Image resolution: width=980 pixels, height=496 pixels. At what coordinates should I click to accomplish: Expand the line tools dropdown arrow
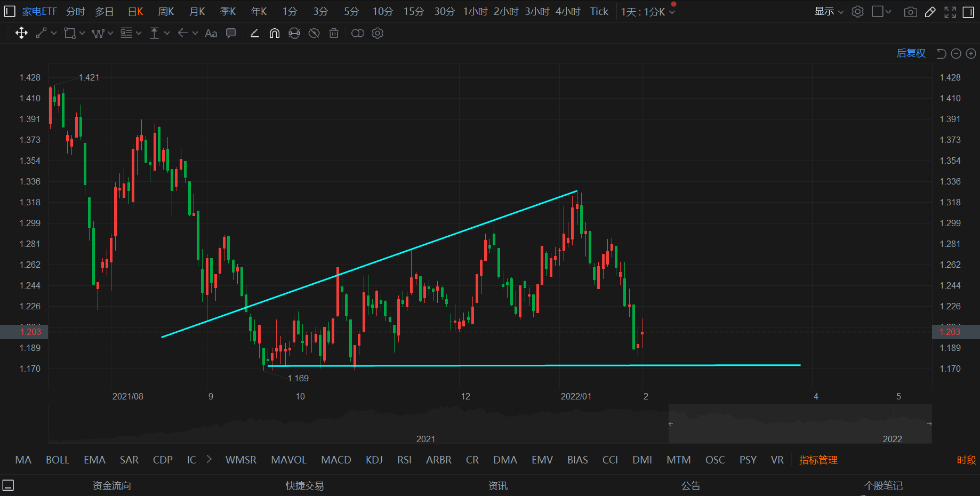(54, 33)
